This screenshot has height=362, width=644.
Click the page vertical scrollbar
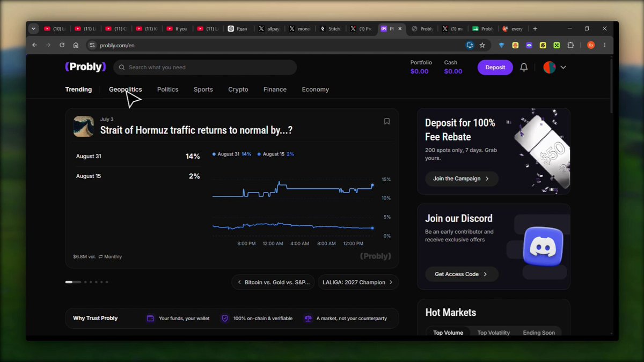point(612,86)
